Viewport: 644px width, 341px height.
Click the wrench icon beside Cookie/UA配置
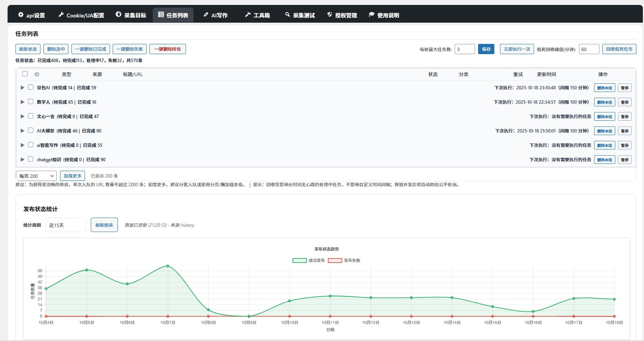tap(61, 15)
